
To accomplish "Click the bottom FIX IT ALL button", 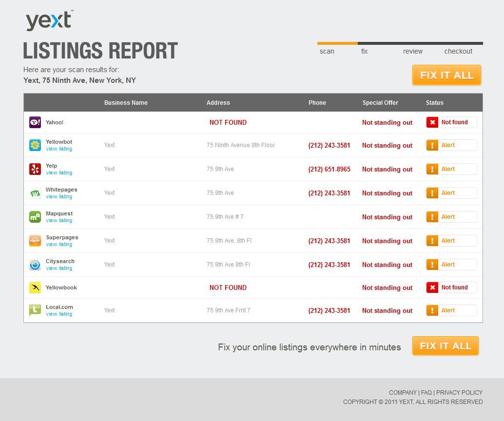I will point(446,346).
